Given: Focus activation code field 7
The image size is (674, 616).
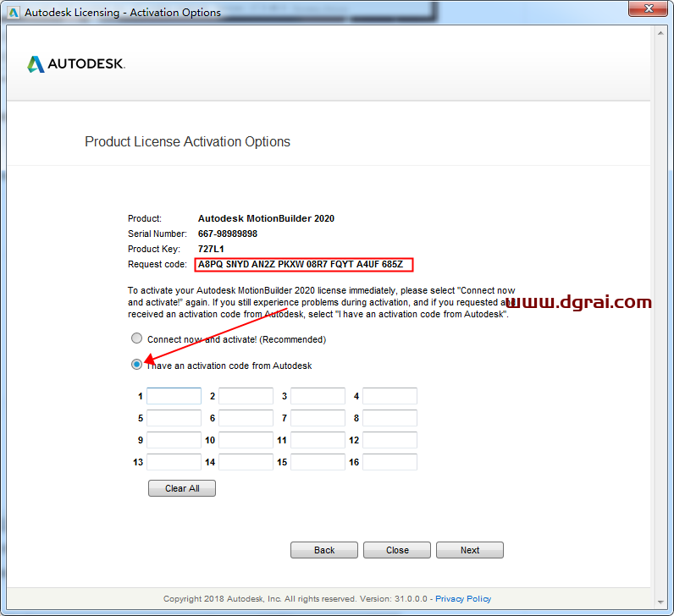Looking at the screenshot, I should click(318, 418).
